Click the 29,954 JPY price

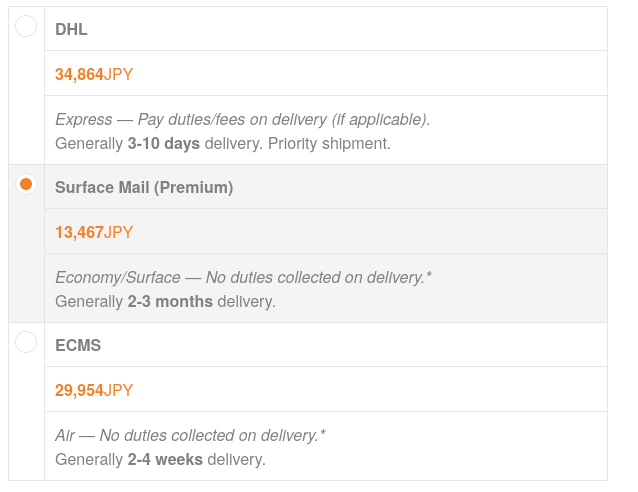[x=94, y=390]
